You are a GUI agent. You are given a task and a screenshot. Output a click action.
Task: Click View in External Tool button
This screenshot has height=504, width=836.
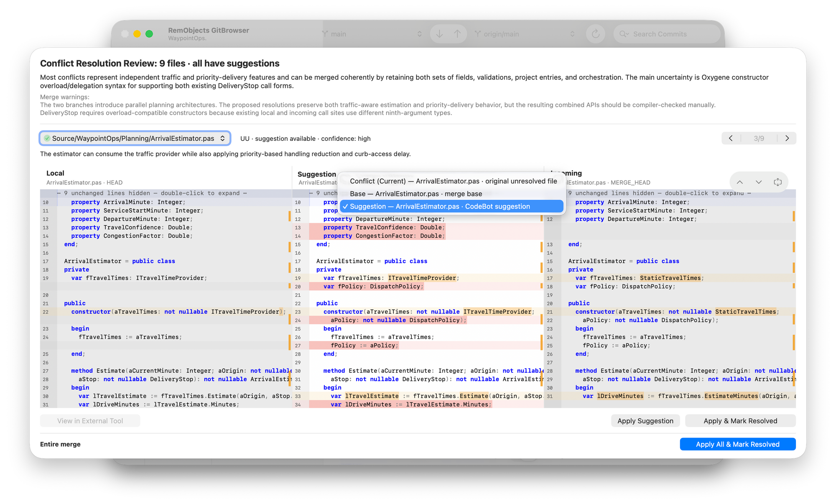point(90,421)
